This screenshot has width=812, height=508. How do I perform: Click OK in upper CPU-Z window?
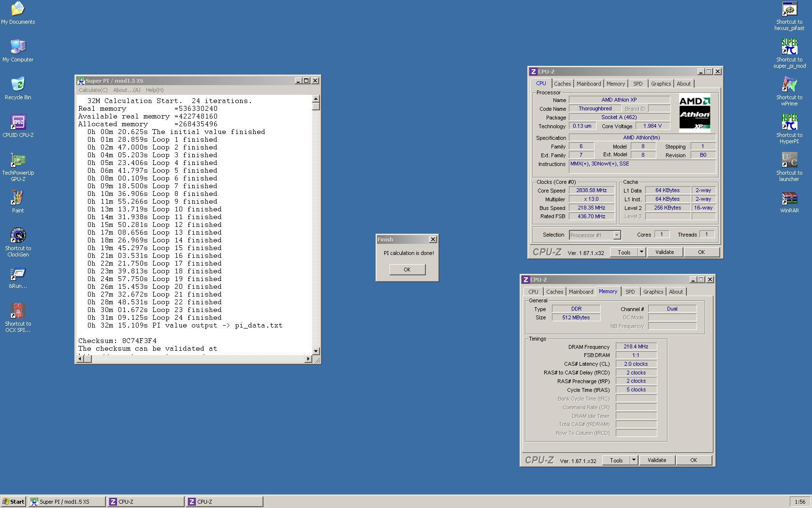(701, 252)
